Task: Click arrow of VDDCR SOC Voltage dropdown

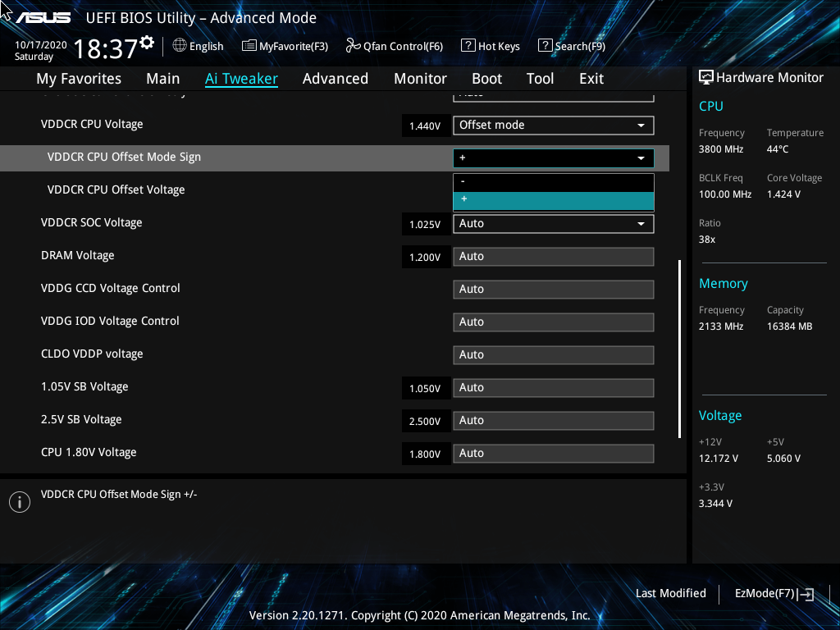Action: [641, 224]
